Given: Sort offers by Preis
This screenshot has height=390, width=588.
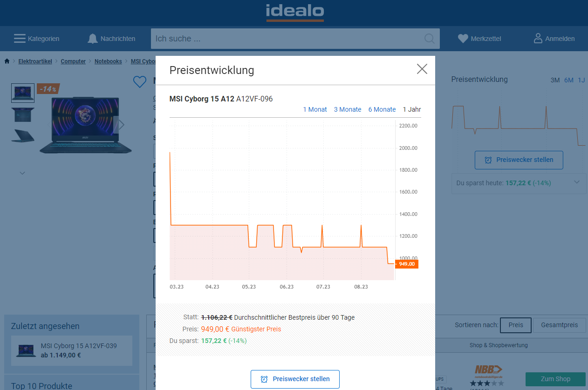Looking at the screenshot, I should coord(515,325).
